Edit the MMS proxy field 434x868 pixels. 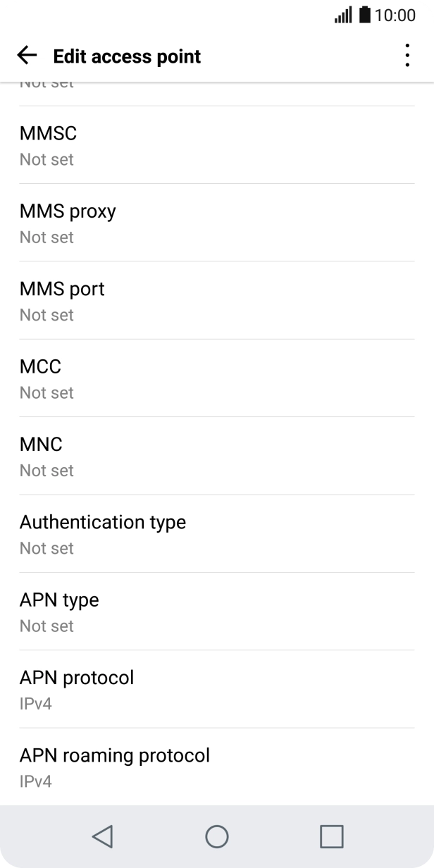point(216,223)
